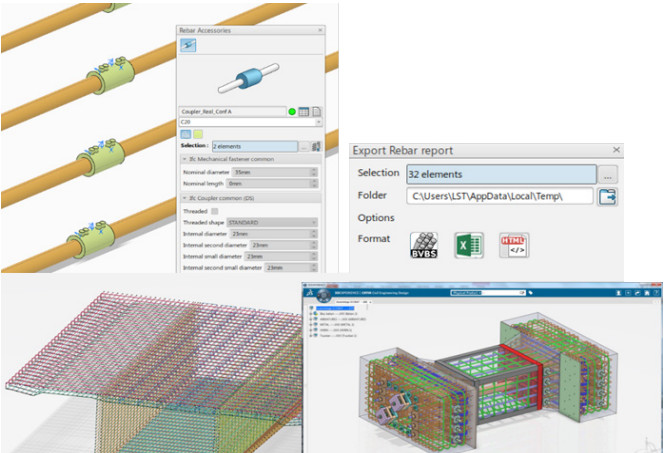Image resolution: width=664 pixels, height=453 pixels.
Task: Open Threaded shape STANDARD dropdown
Action: pos(314,222)
